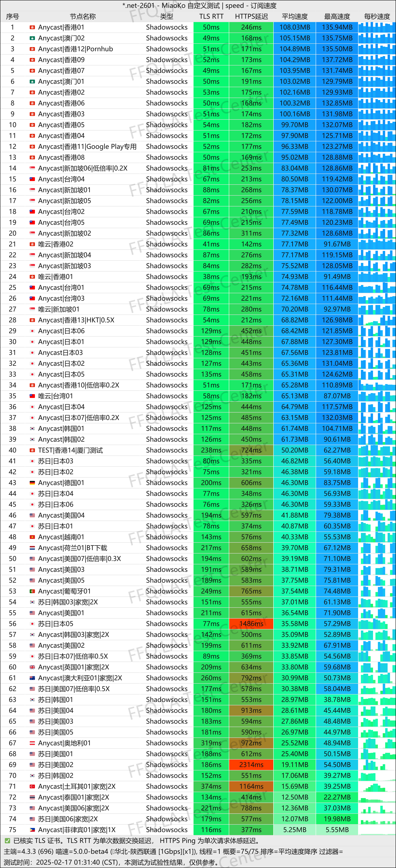396x868 pixels.
Task: Click the Netherlands flag beside Anycast|荷兰01|BT下载
Action: (x=32, y=548)
